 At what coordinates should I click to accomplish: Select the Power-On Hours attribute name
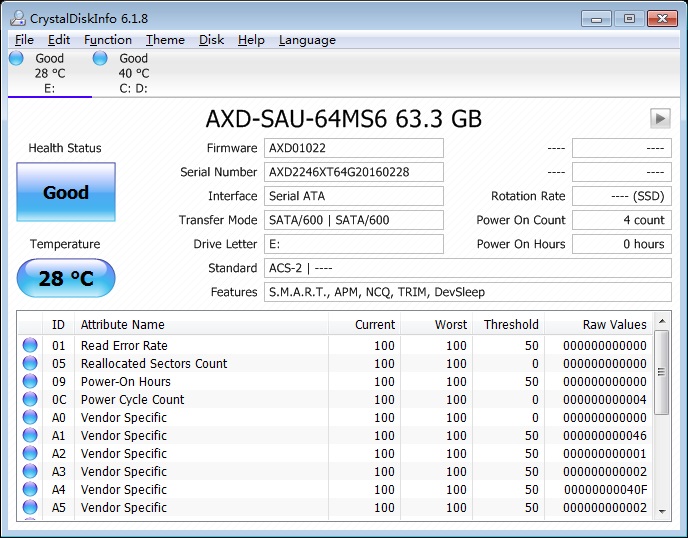[125, 381]
